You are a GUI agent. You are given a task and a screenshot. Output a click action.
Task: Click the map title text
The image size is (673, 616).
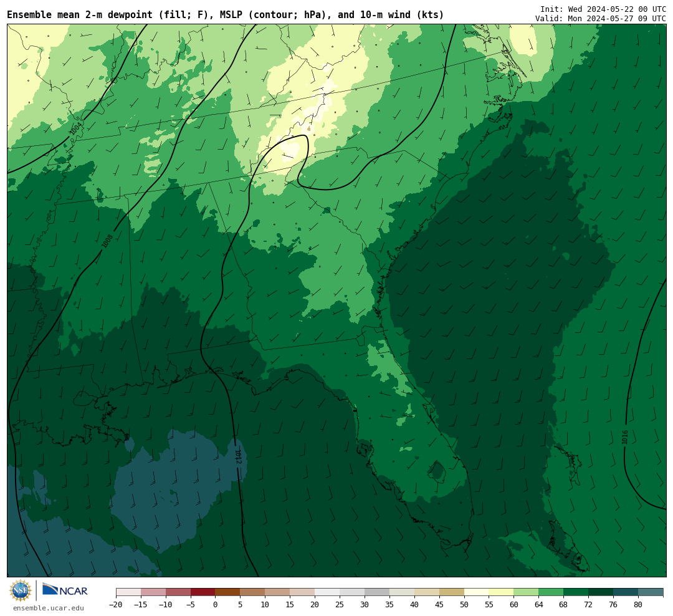pyautogui.click(x=226, y=15)
